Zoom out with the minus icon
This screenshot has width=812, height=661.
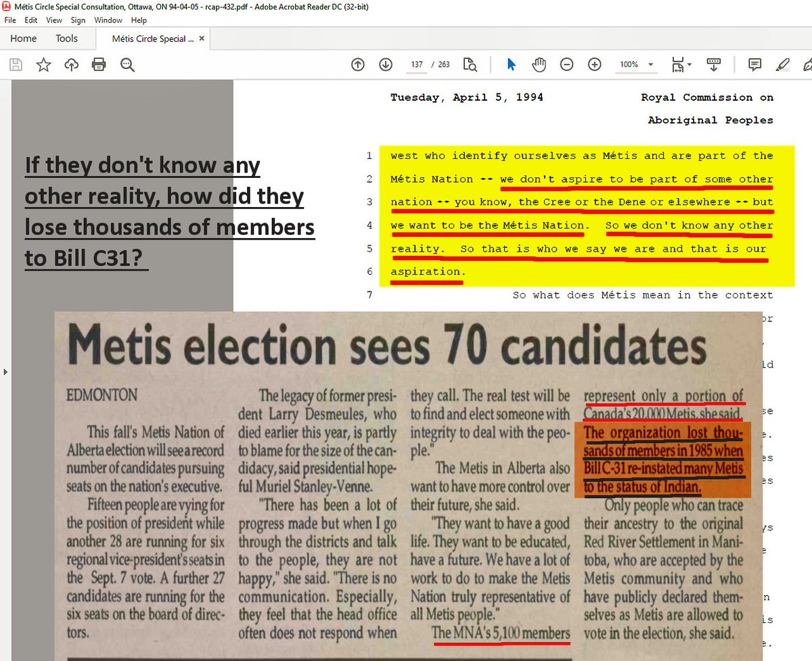tap(567, 65)
